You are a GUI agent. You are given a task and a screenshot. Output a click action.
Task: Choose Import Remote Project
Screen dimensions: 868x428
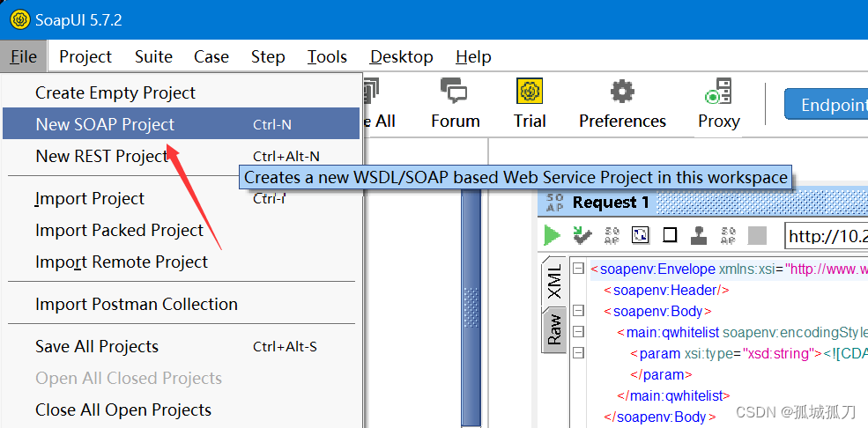click(181, 261)
